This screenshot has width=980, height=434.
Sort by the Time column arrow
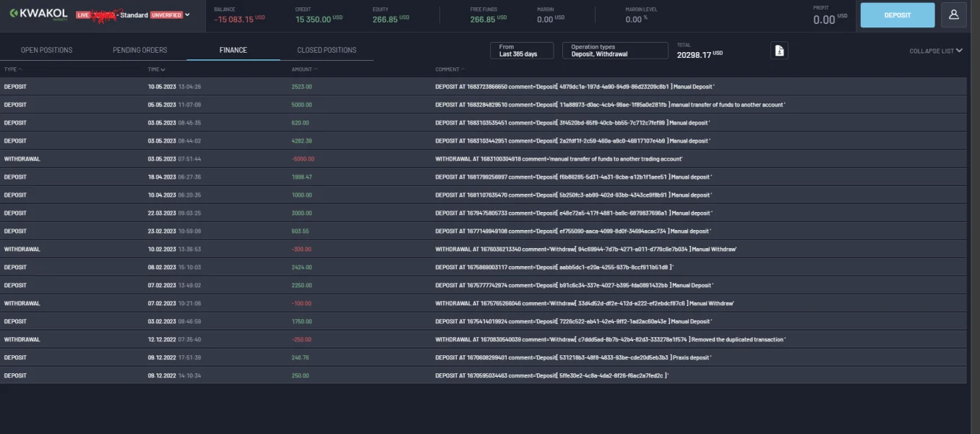163,69
